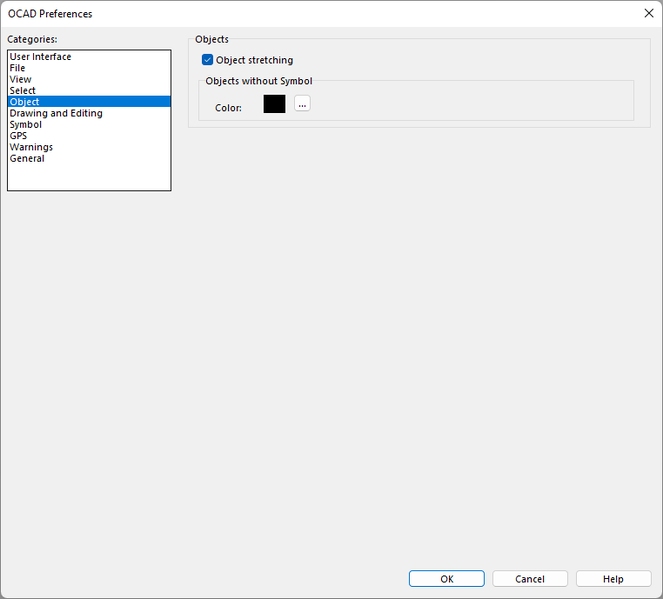Cancel the preferences dialog
The width and height of the screenshot is (663, 599).
(530, 579)
